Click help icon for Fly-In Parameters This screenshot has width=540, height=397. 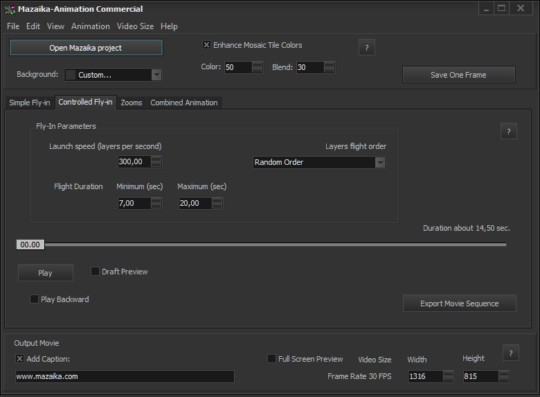click(508, 131)
